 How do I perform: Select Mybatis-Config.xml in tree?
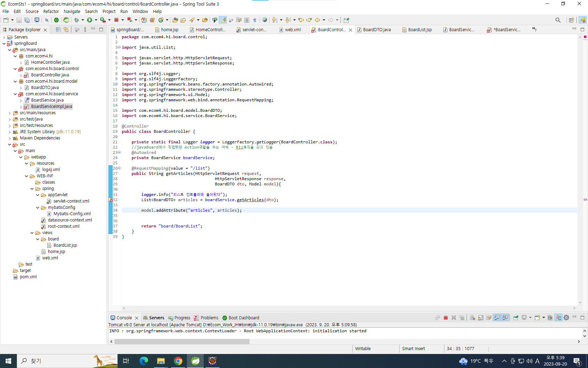72,214
